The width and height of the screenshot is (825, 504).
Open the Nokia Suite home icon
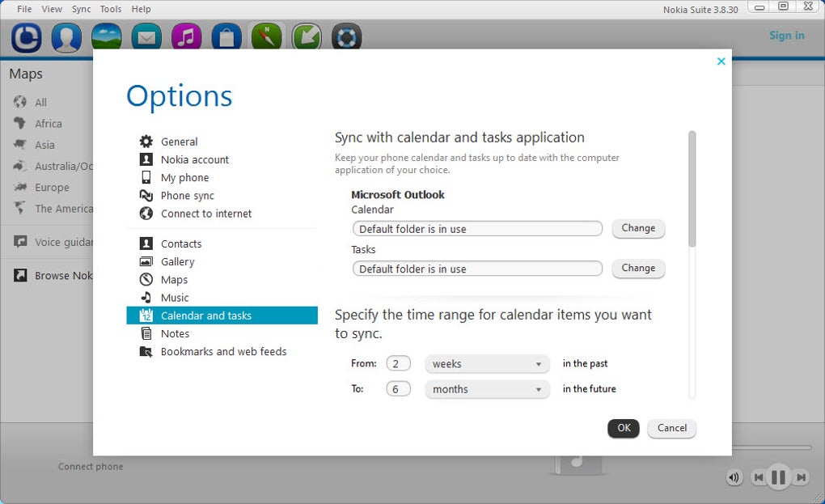[27, 38]
